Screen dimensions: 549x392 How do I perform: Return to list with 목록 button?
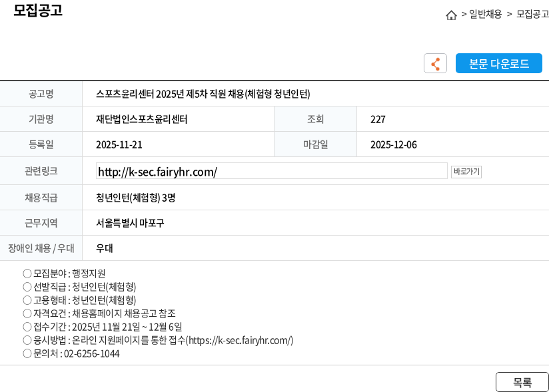(522, 382)
